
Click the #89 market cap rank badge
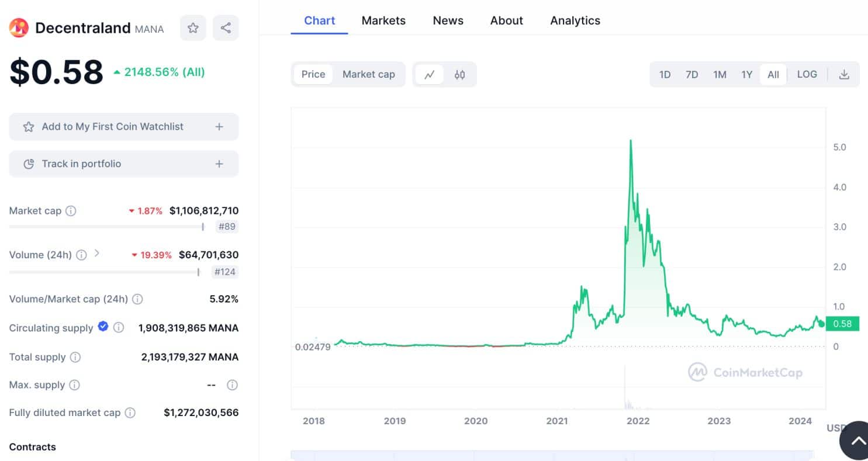227,227
